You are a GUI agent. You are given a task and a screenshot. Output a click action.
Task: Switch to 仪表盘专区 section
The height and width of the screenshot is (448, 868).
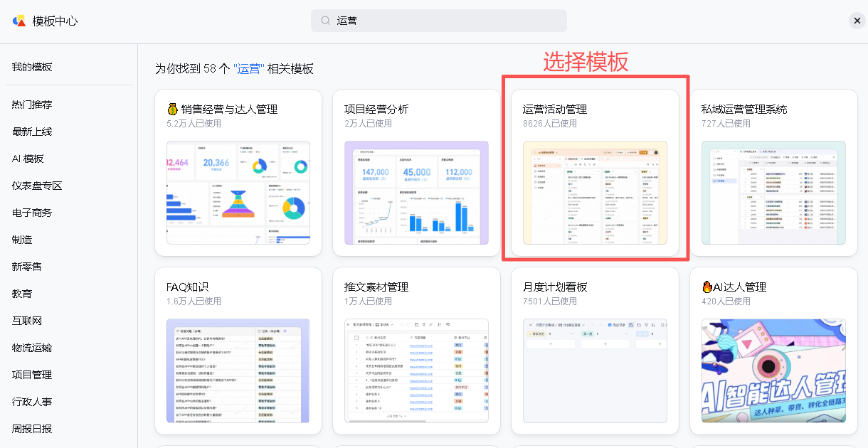(37, 186)
